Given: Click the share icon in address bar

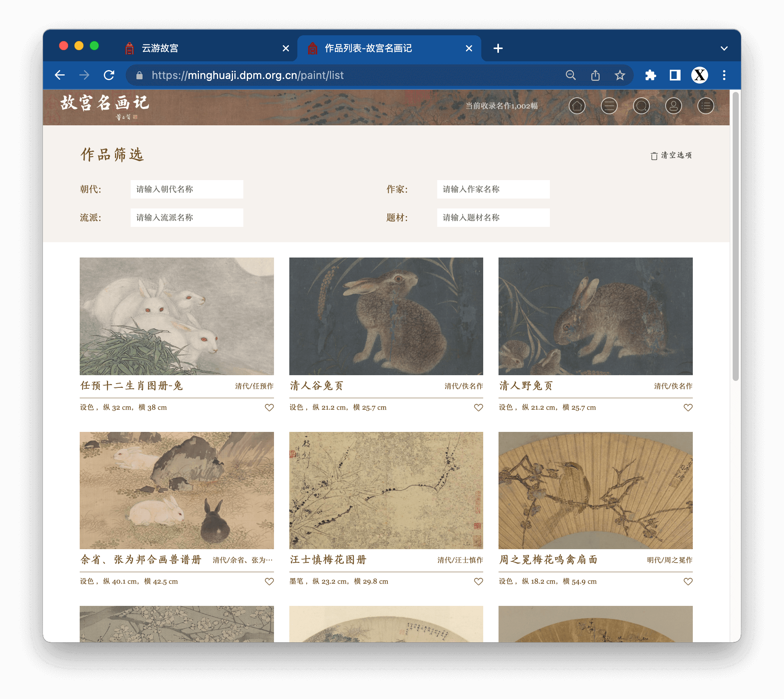Looking at the screenshot, I should tap(595, 75).
